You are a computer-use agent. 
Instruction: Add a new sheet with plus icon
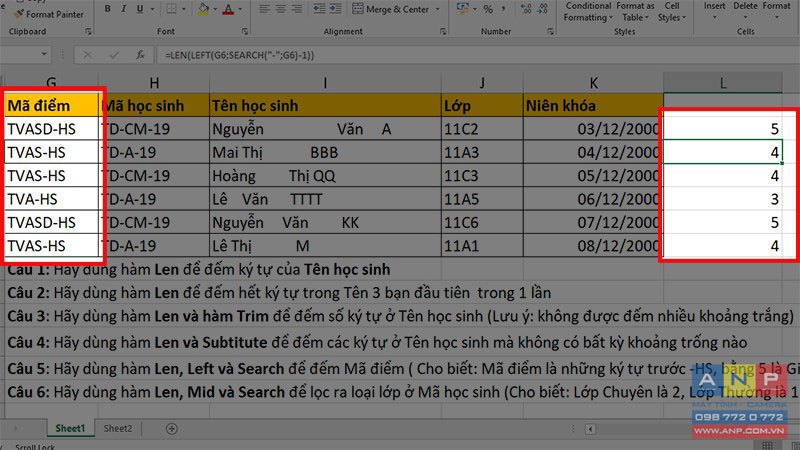pyautogui.click(x=172, y=429)
